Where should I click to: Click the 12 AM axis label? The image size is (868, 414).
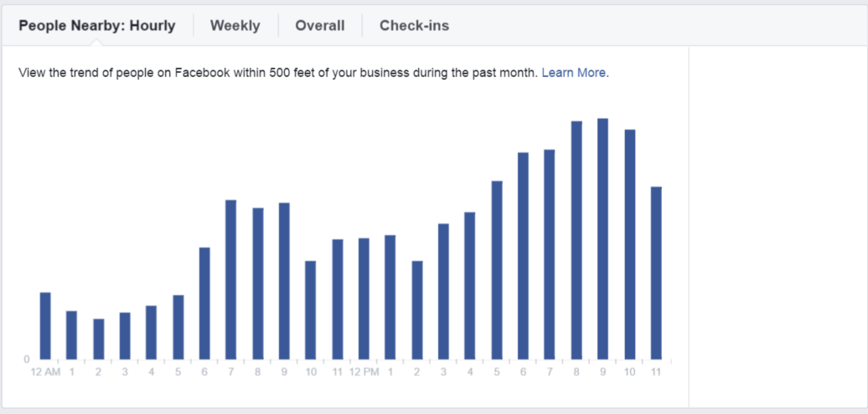pyautogui.click(x=45, y=371)
